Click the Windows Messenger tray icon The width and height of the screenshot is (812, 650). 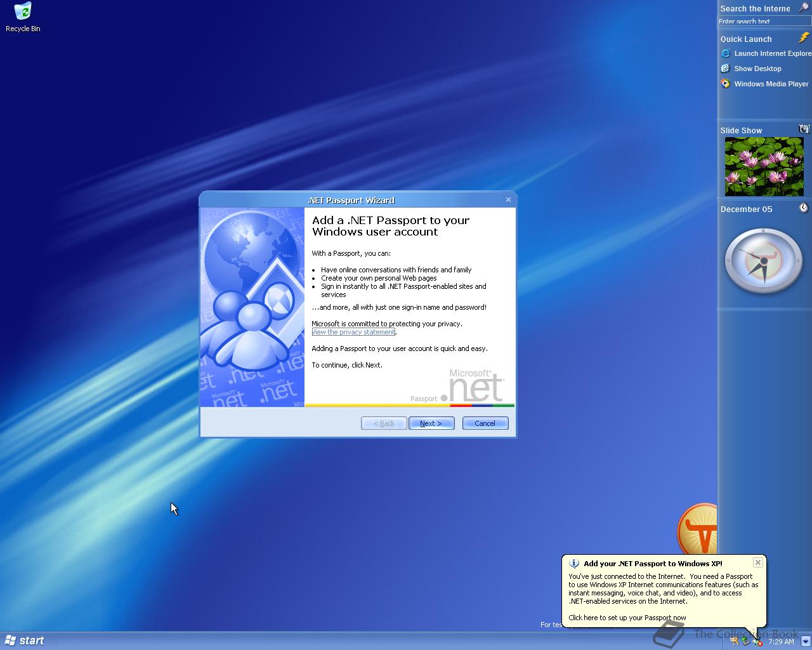[x=735, y=642]
